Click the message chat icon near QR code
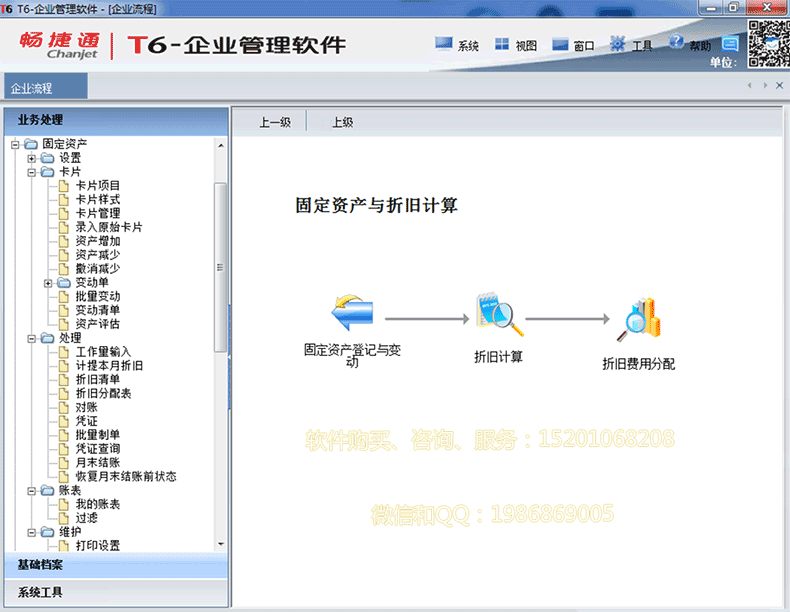 (x=730, y=44)
